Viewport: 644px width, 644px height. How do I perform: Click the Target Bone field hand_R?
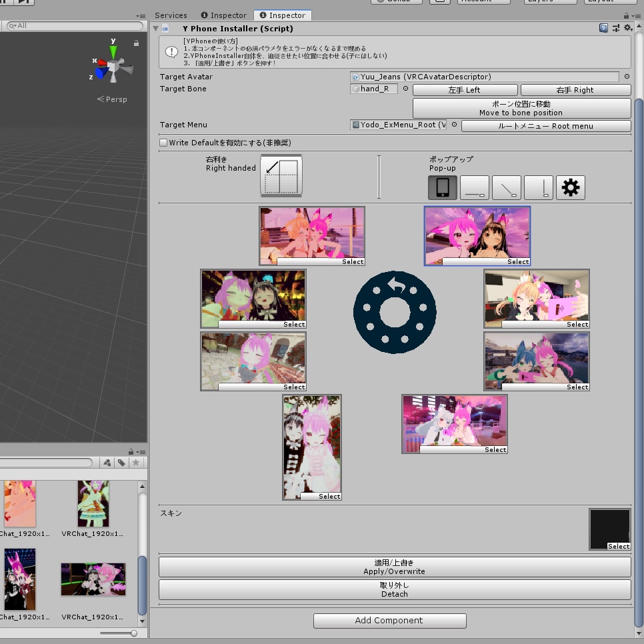click(x=374, y=89)
